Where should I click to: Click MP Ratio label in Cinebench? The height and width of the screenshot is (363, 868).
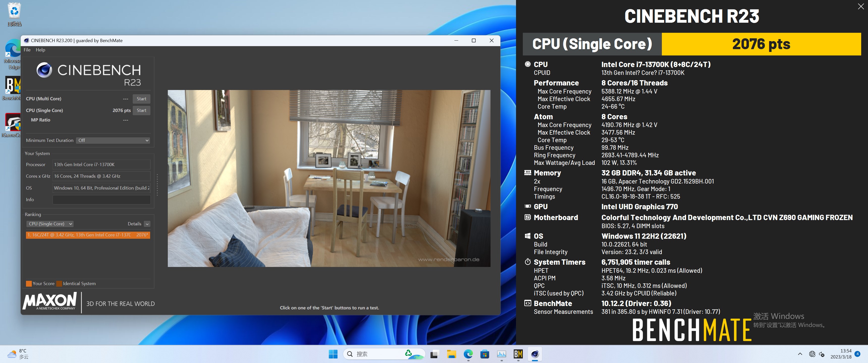40,120
